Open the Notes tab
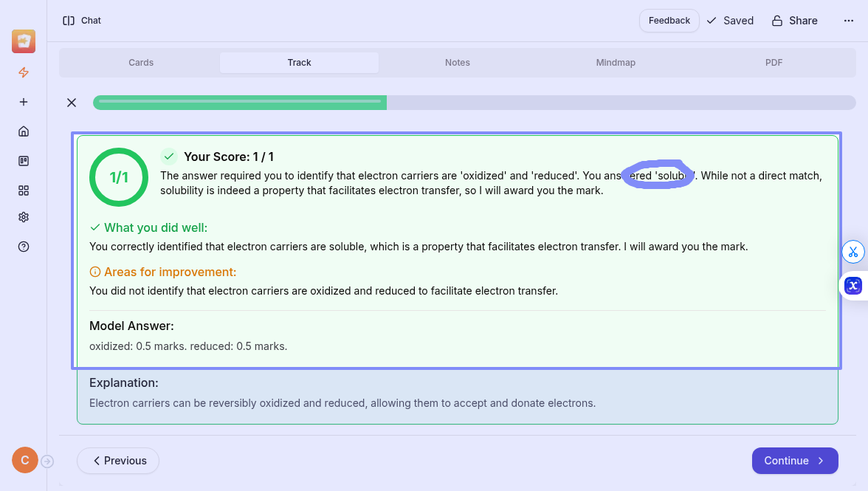This screenshot has width=868, height=491. [x=458, y=63]
